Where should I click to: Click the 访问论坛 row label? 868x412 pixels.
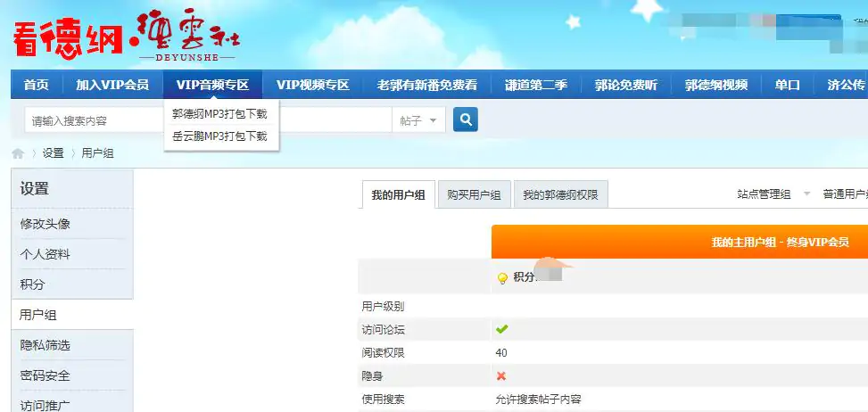(x=383, y=330)
